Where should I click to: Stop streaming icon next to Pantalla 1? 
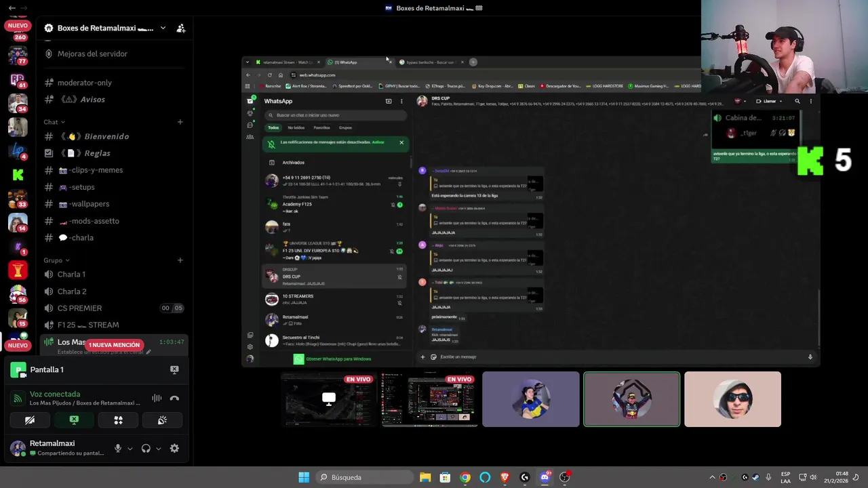coord(174,369)
